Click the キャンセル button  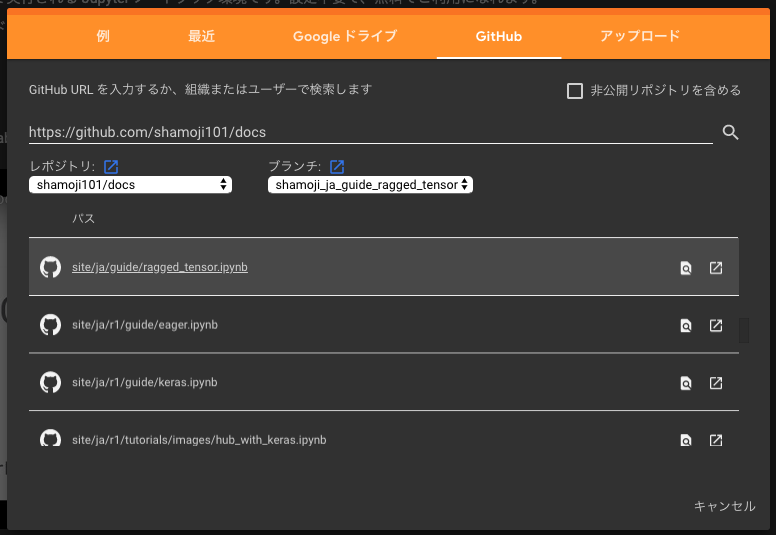pos(725,506)
